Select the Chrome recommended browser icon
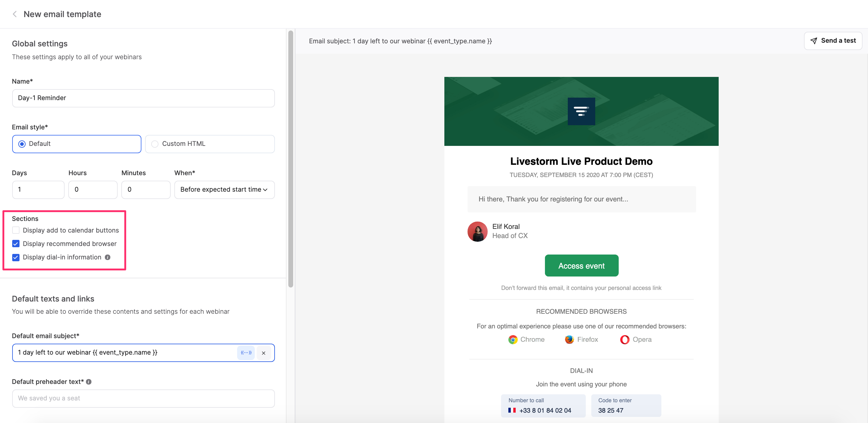 pyautogui.click(x=513, y=339)
